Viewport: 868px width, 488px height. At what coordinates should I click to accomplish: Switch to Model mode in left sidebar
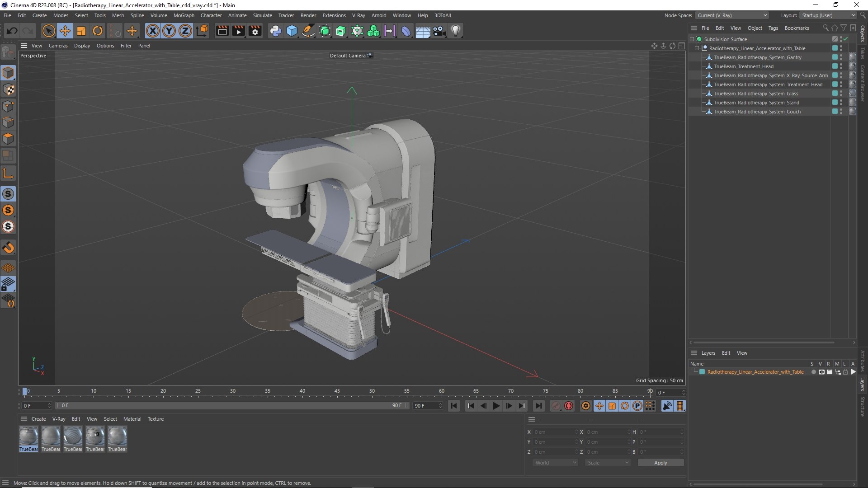(x=8, y=73)
